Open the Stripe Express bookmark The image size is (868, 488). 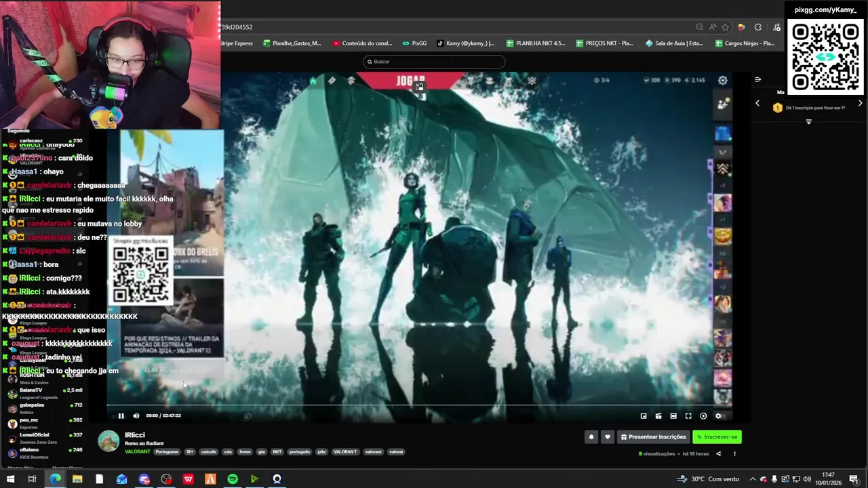pyautogui.click(x=236, y=43)
